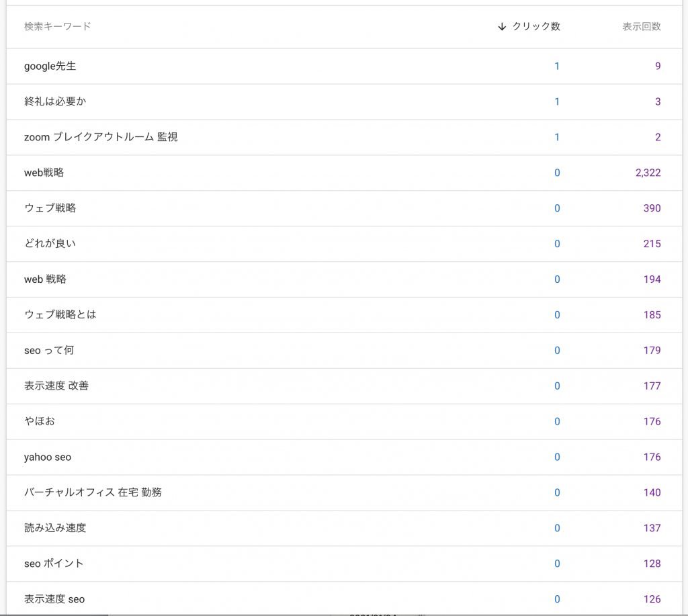Open the バーチャルオフィス 在宅 勤務 row
The image size is (688, 616).
(x=93, y=492)
